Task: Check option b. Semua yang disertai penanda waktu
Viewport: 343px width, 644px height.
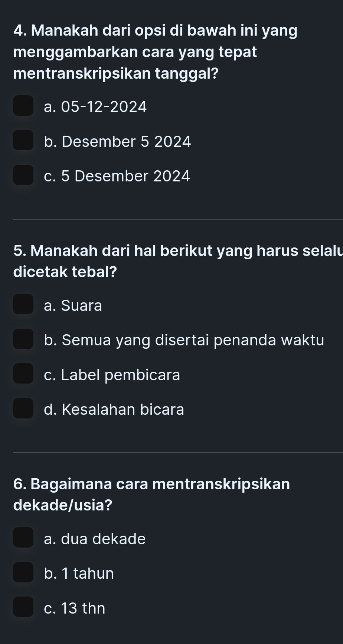Action: point(23,340)
